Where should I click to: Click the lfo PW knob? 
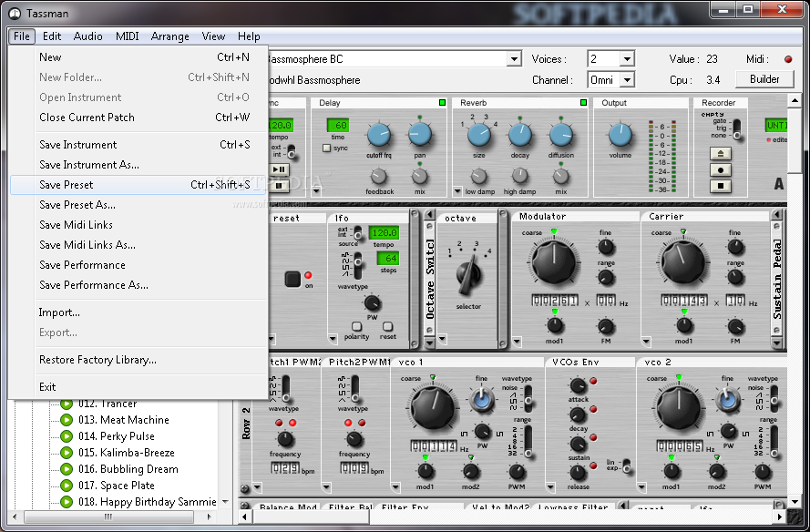click(372, 303)
